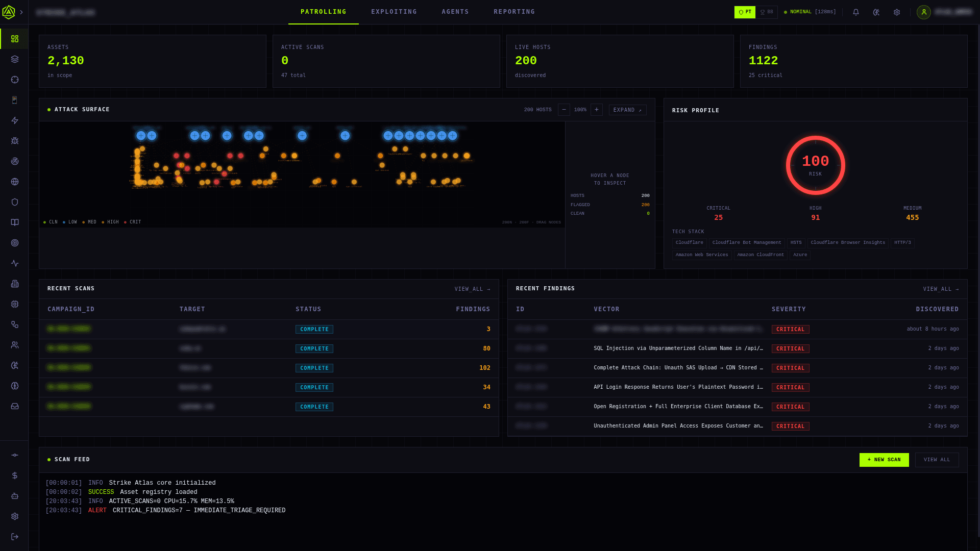Image resolution: width=980 pixels, height=551 pixels.
Task: Open the workflow nodes sidebar icon
Action: pos(15,324)
